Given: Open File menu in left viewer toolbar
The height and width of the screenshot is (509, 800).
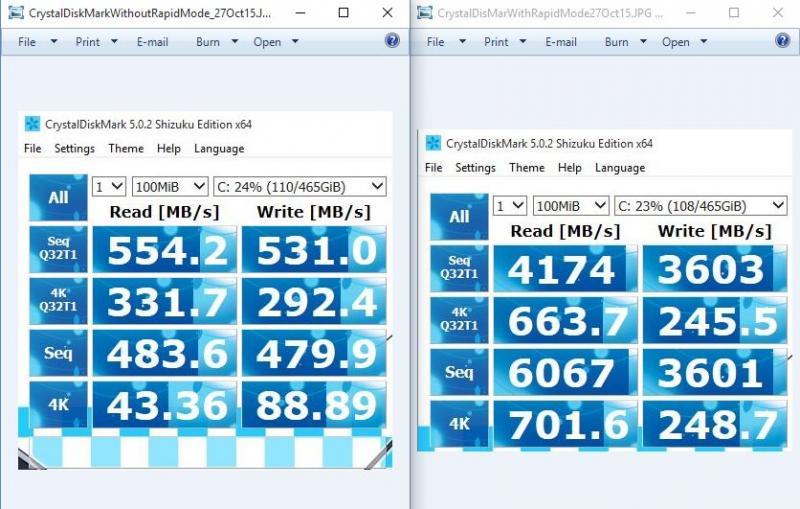Looking at the screenshot, I should [x=37, y=42].
